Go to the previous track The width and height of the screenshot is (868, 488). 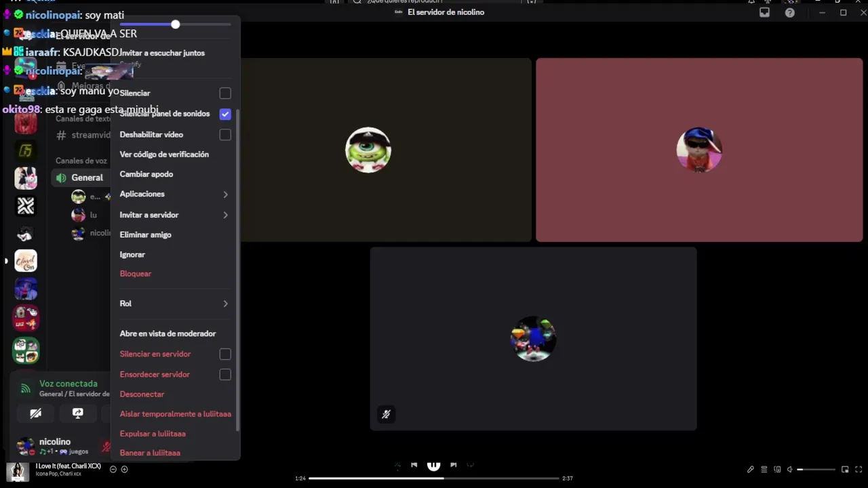point(414,465)
